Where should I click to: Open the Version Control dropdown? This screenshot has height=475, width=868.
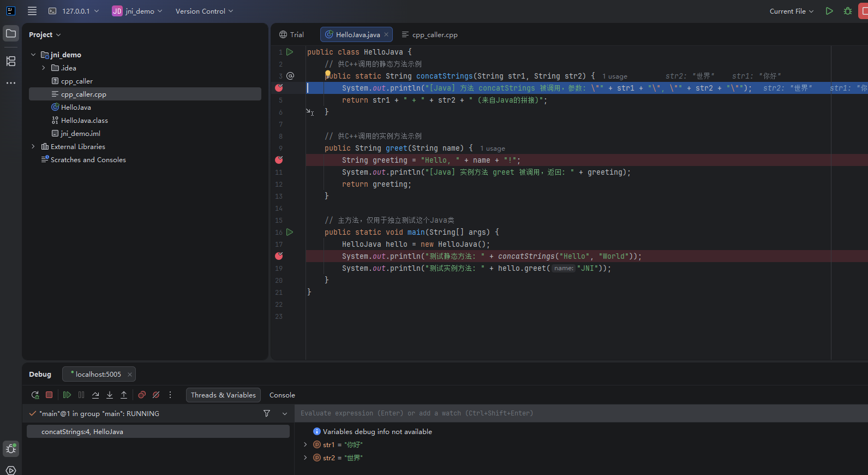204,11
